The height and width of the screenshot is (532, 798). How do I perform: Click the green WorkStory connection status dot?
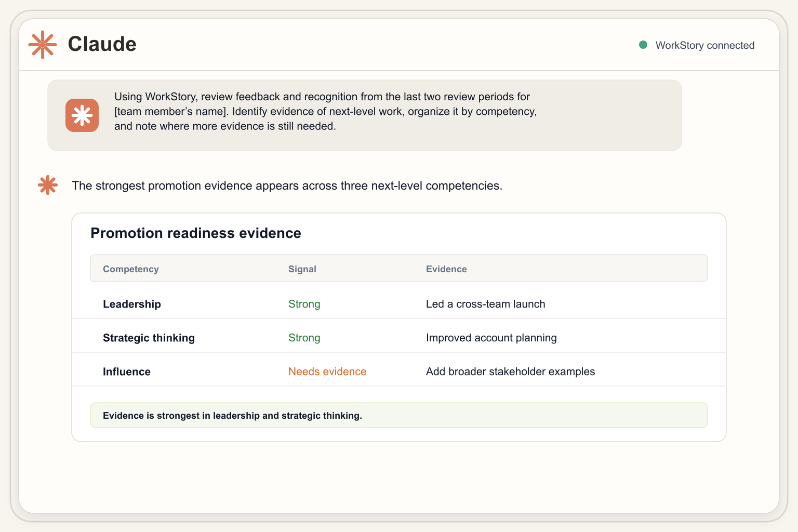643,45
